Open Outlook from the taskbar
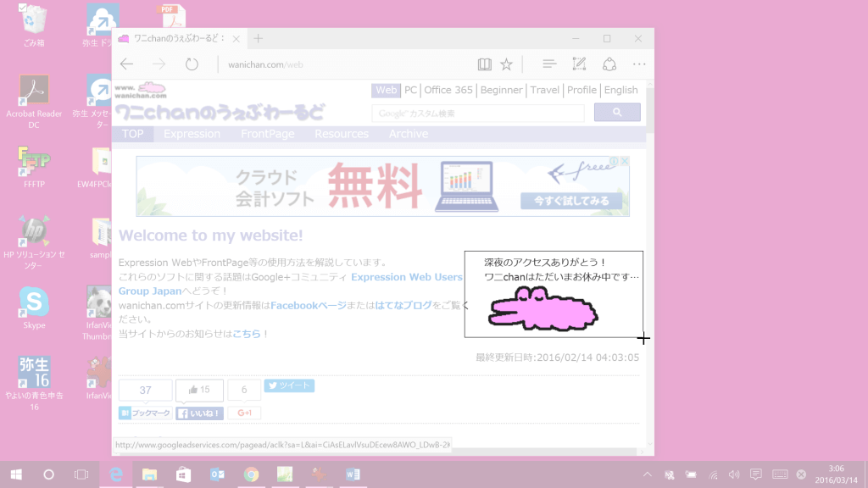Screen dimensions: 868x488 pyautogui.click(x=217, y=474)
